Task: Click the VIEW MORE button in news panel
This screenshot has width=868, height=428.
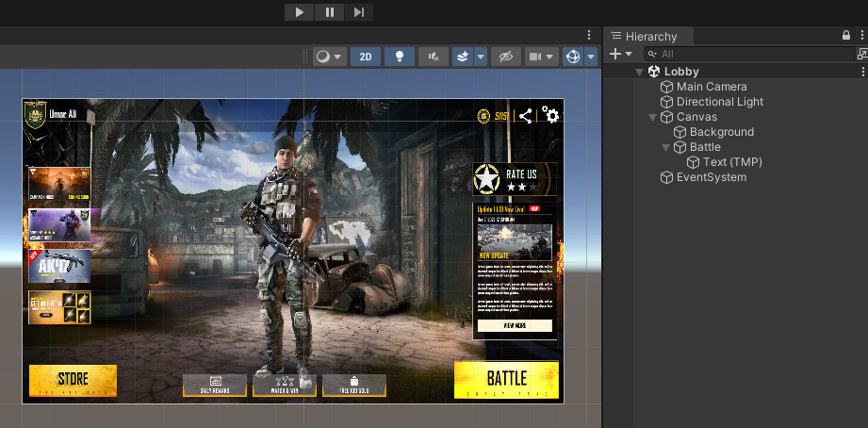Action: click(x=515, y=325)
